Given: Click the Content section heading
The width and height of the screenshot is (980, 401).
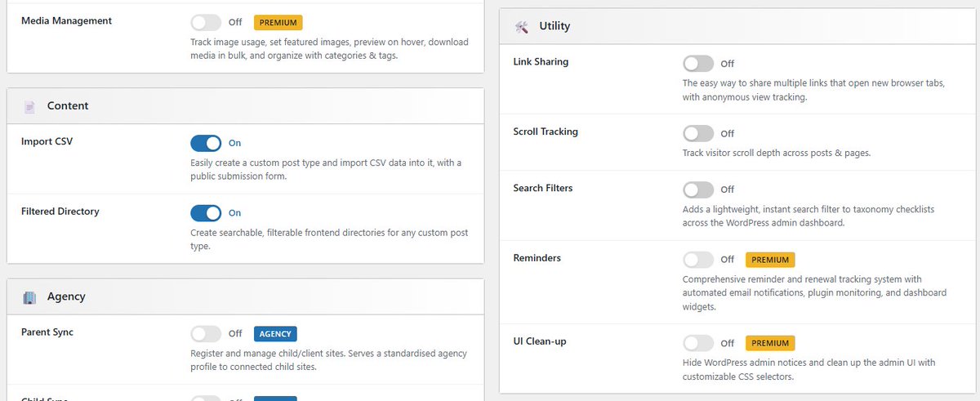Looking at the screenshot, I should pos(68,106).
